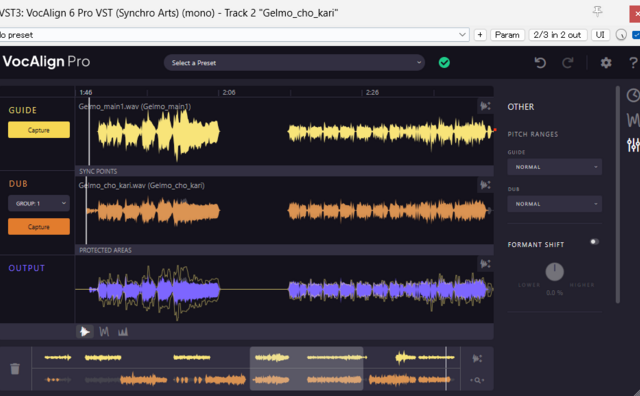Click the yellow Guide Capture button
Image resolution: width=640 pixels, height=396 pixels.
(x=39, y=130)
